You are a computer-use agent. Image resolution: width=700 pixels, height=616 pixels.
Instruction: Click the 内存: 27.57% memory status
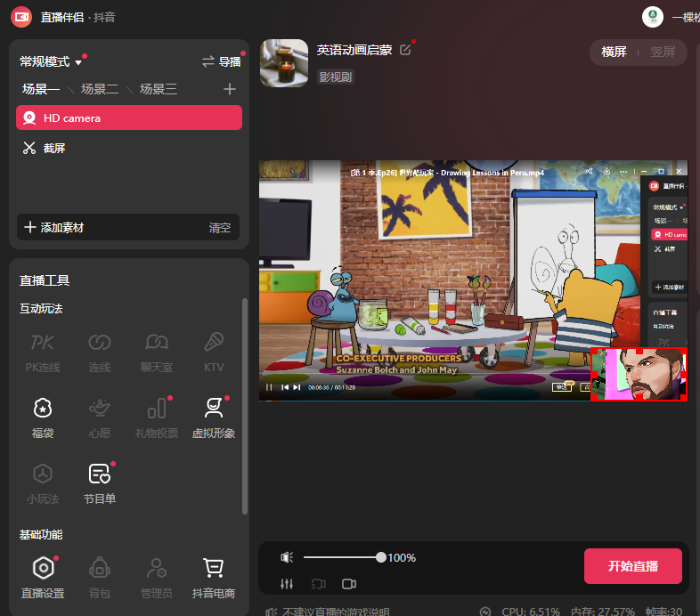click(603, 611)
